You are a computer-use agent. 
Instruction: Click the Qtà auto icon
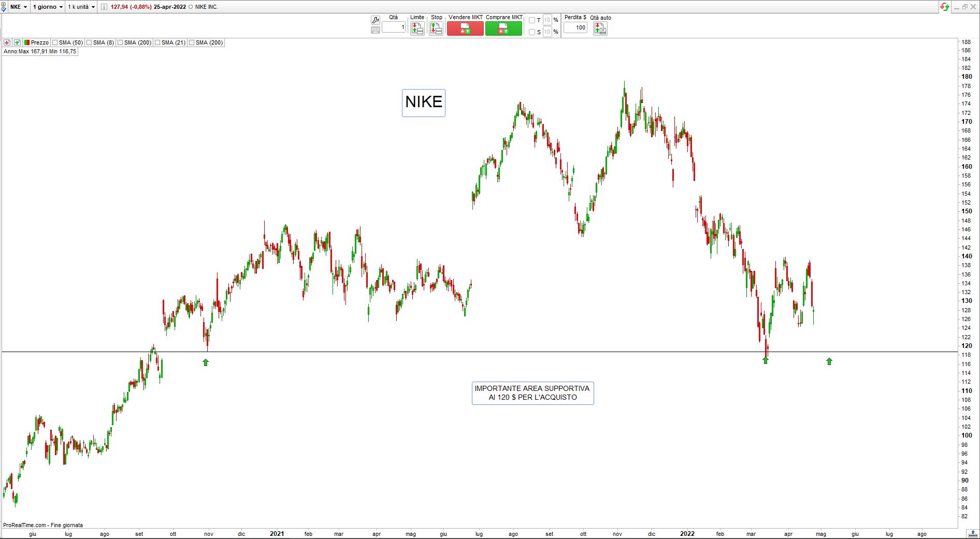tap(600, 28)
